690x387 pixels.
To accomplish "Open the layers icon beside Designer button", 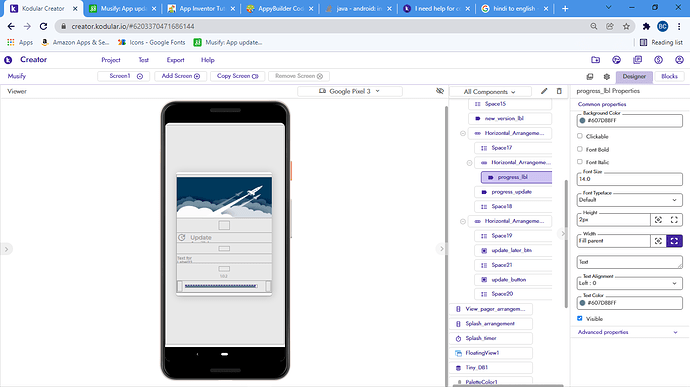I will point(590,77).
